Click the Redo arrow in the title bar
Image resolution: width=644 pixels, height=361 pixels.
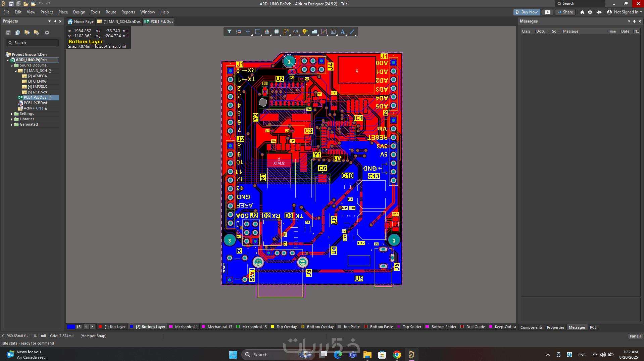click(x=48, y=4)
